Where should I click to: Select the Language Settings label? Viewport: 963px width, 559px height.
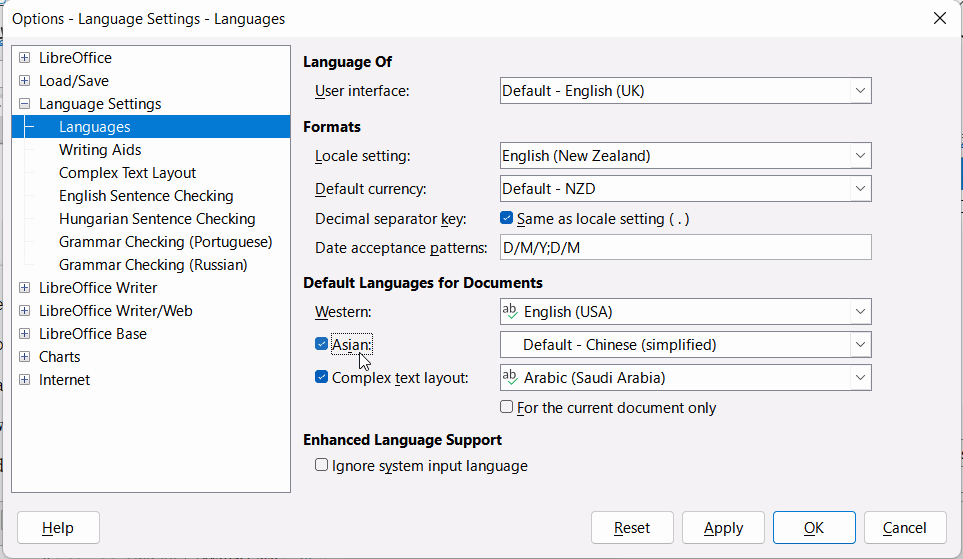tap(100, 104)
